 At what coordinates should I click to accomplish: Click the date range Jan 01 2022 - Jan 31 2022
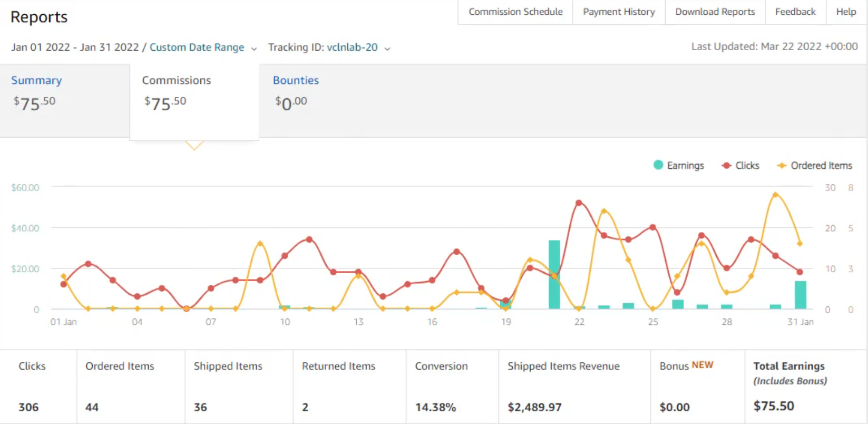point(75,47)
